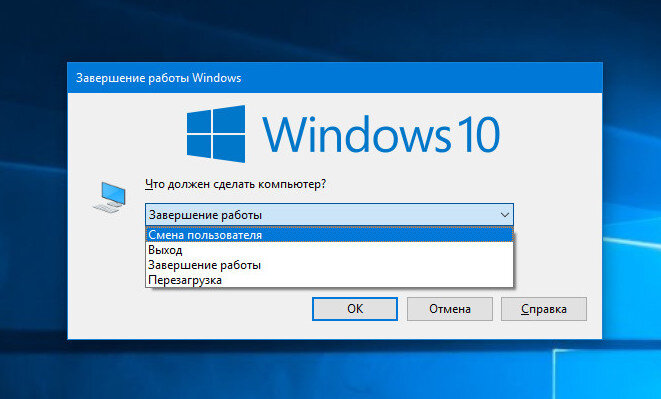Confirm with the OK button
The width and height of the screenshot is (661, 399).
[355, 309]
